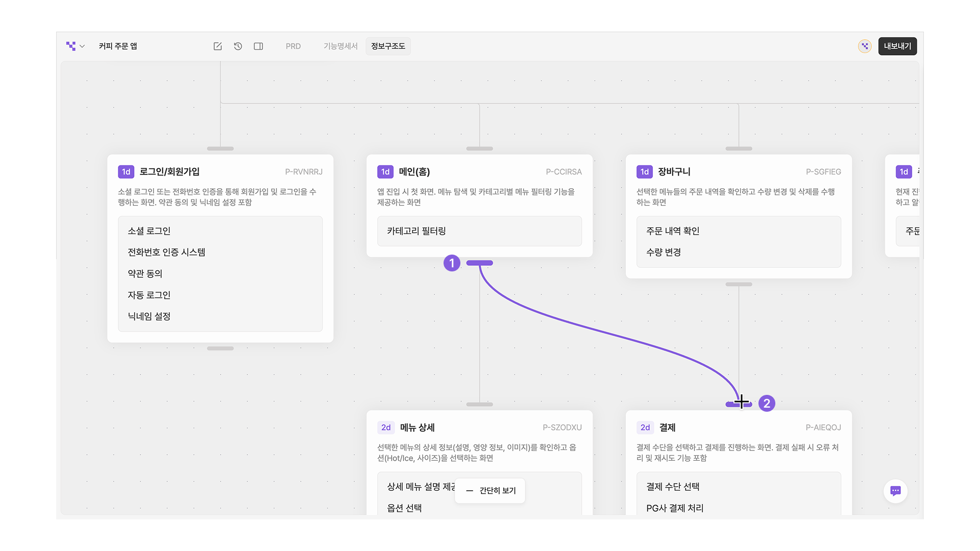Viewport: 980px width, 551px height.
Task: Switch to the PRD tab
Action: pos(293,46)
